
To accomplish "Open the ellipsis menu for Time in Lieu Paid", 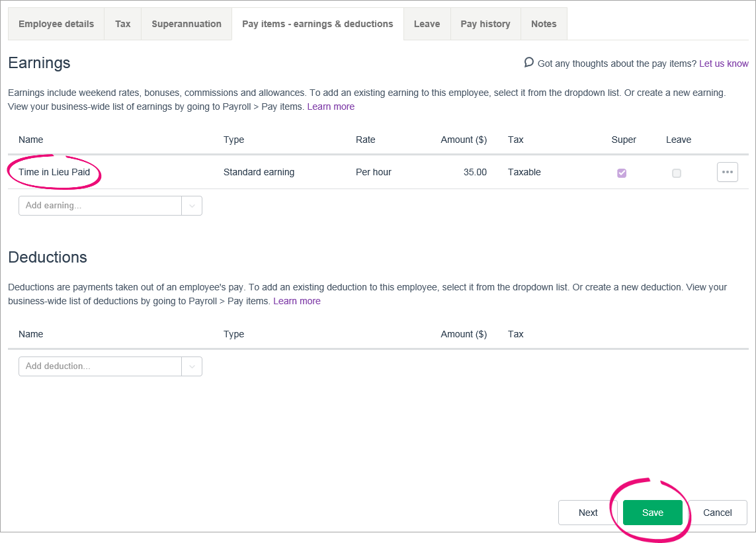I will pos(727,172).
